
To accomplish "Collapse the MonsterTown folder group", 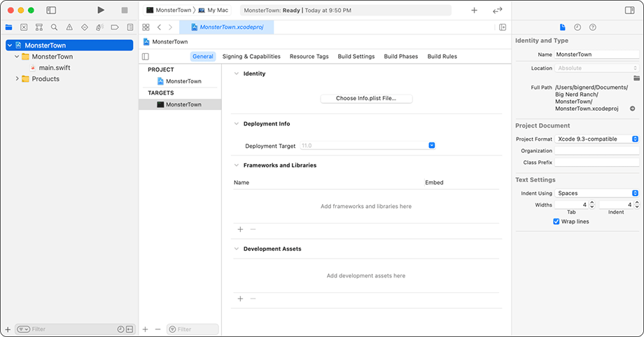I will coord(17,56).
